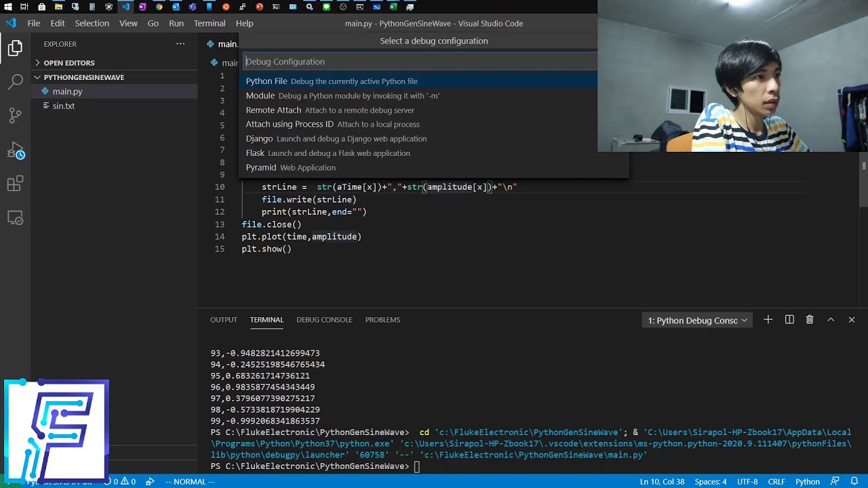Click Ln 10, Col 38 in status bar
Viewport: 868px width, 488px height.
pos(664,482)
